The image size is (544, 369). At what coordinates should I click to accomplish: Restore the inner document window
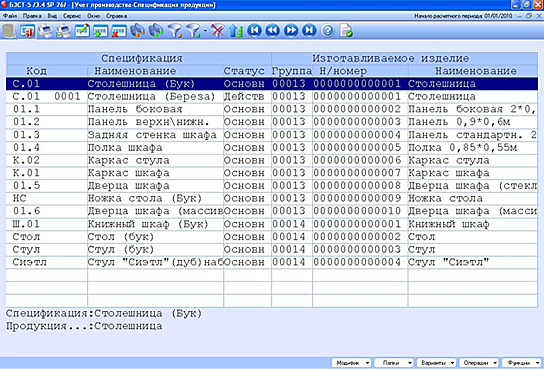pyautogui.click(x=529, y=16)
